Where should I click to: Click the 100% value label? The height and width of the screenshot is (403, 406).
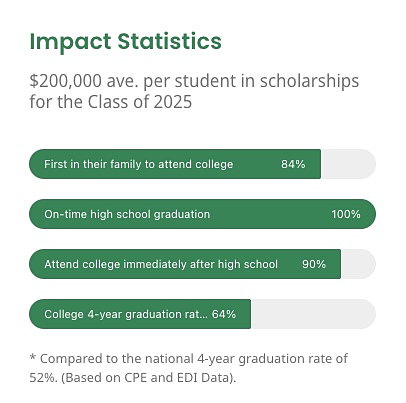346,214
